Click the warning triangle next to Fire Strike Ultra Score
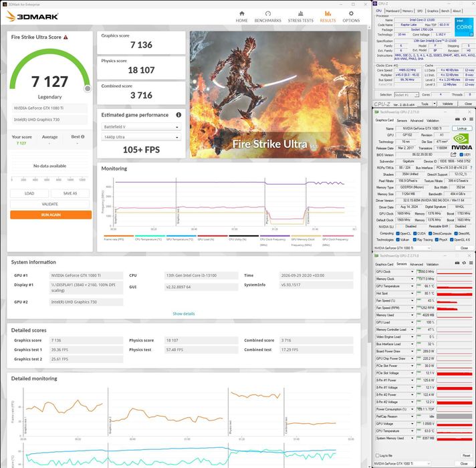 pos(66,37)
